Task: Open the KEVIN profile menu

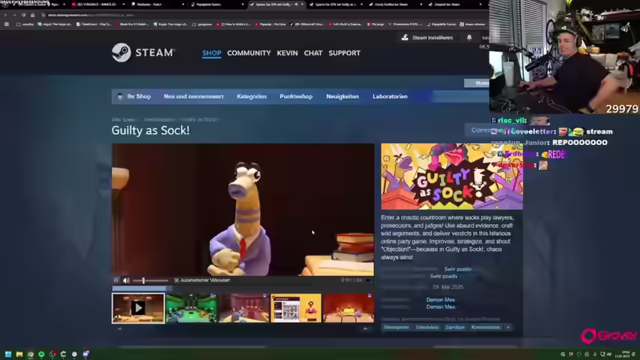Action: pos(287,53)
